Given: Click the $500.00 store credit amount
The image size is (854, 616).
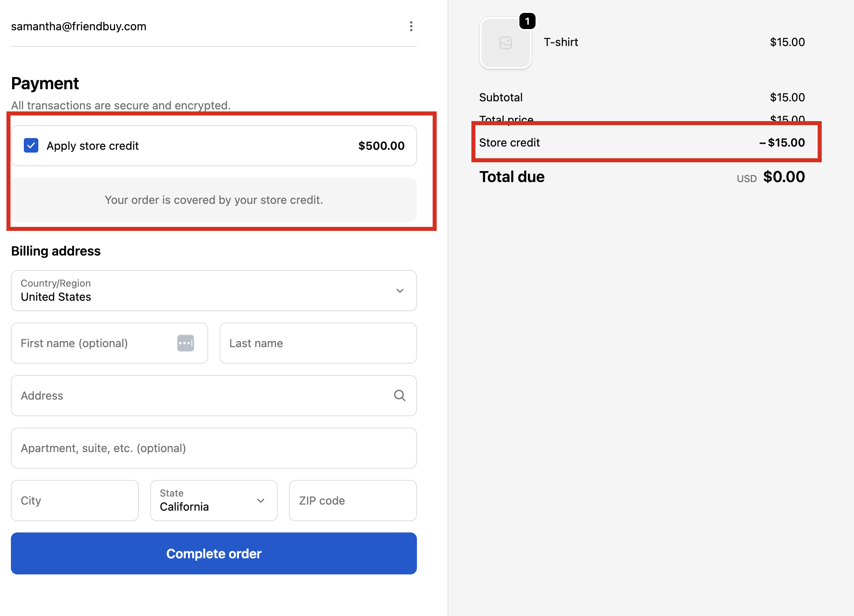Looking at the screenshot, I should [x=381, y=146].
